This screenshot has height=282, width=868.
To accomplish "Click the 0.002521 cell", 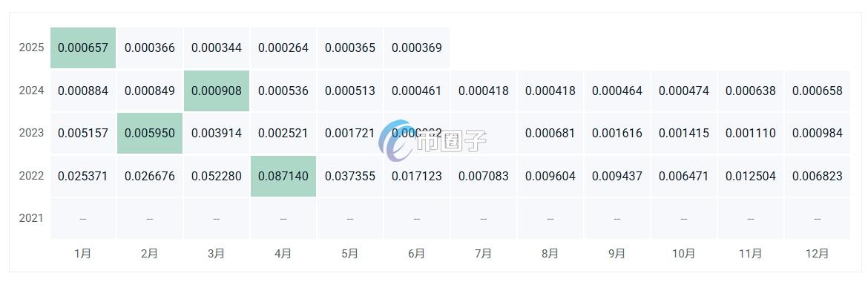I will (283, 133).
